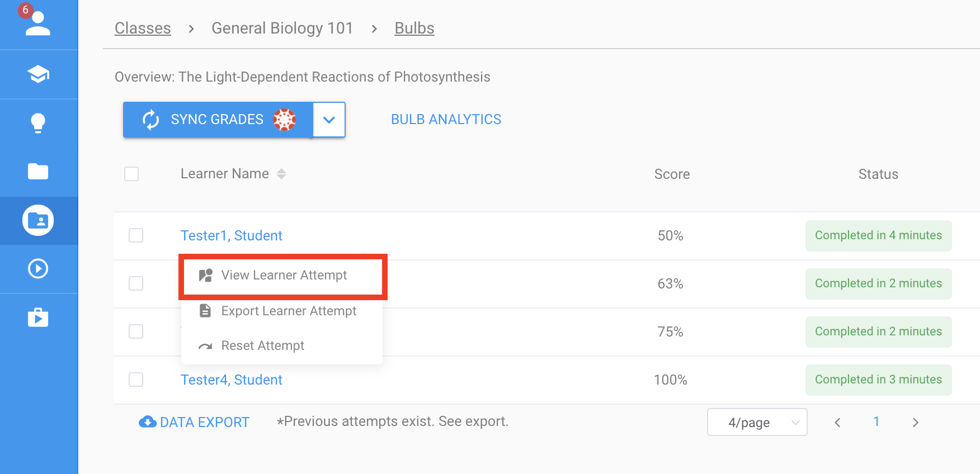Open the folder icon in sidebar
Viewport: 980px width, 474px height.
point(38,171)
